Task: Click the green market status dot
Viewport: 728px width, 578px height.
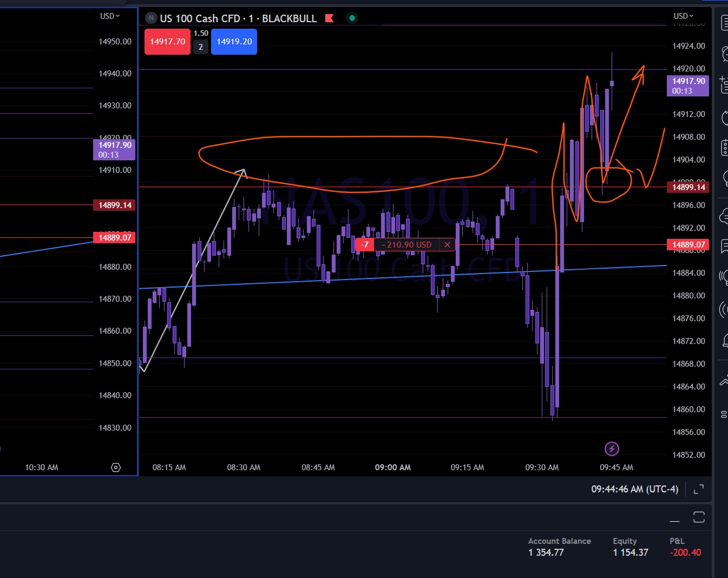Action: (x=352, y=18)
